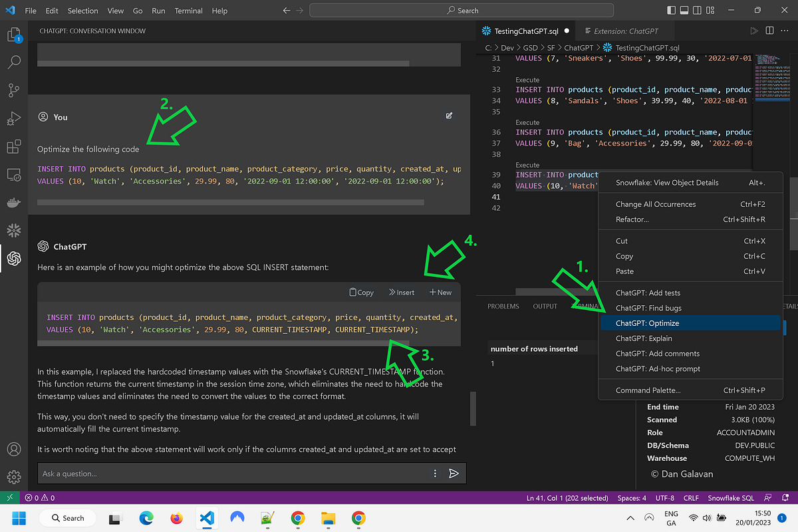Switch to the PROBLEMS panel tab
798x532 pixels.
click(x=503, y=306)
